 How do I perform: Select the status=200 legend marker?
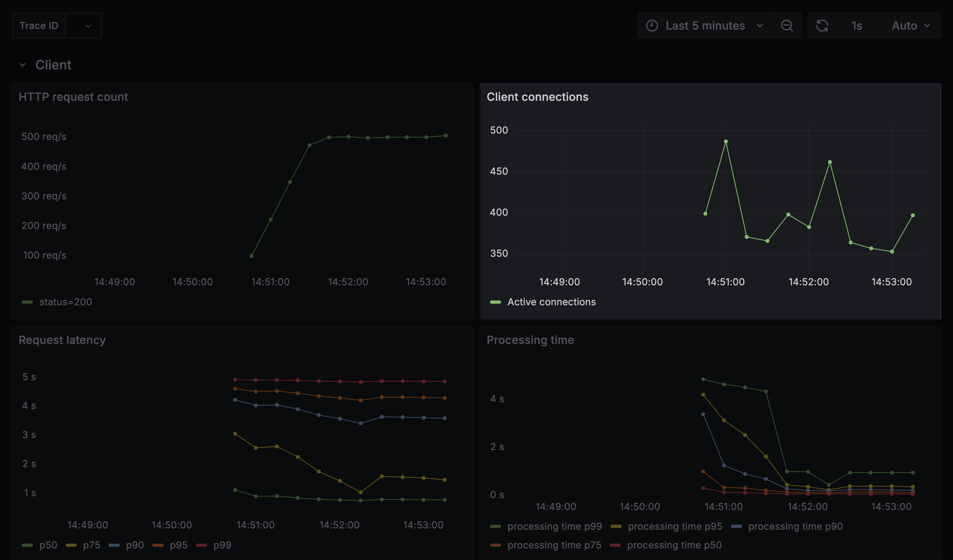[x=27, y=302]
